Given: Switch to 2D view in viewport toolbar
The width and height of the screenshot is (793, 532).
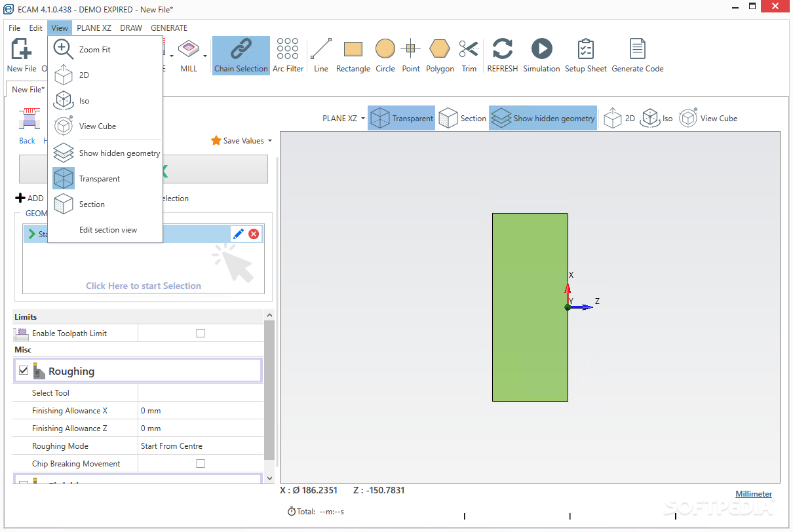Looking at the screenshot, I should tap(619, 119).
